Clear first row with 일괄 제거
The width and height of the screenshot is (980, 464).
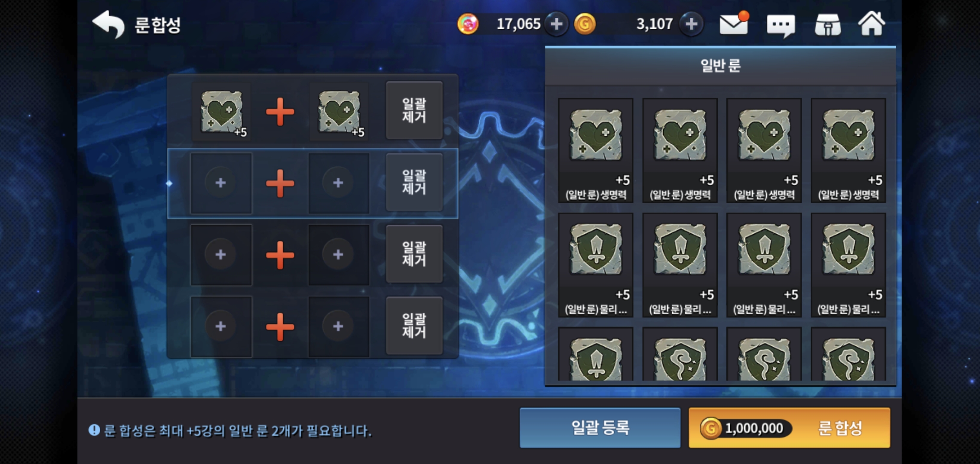click(414, 111)
